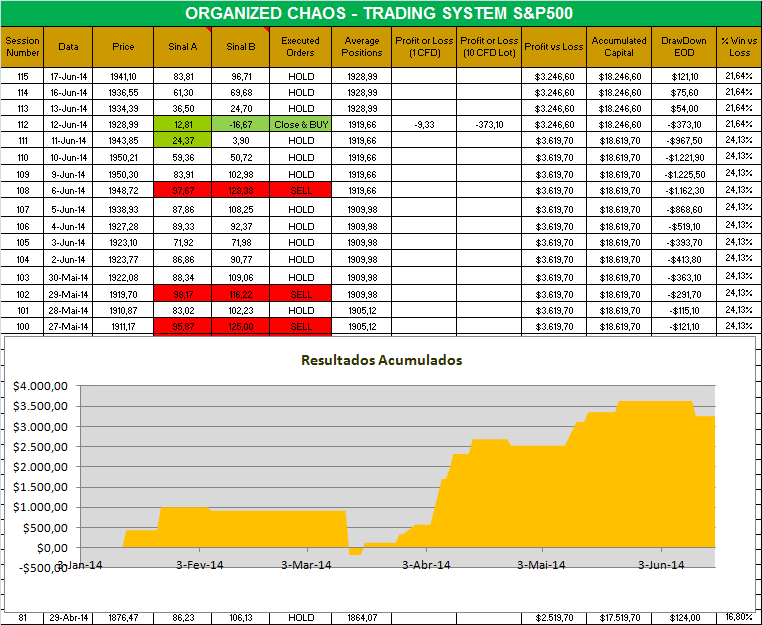Viewport: 762px width, 625px height.
Task: Click average position '1928,99' in row 115
Action: pos(362,76)
